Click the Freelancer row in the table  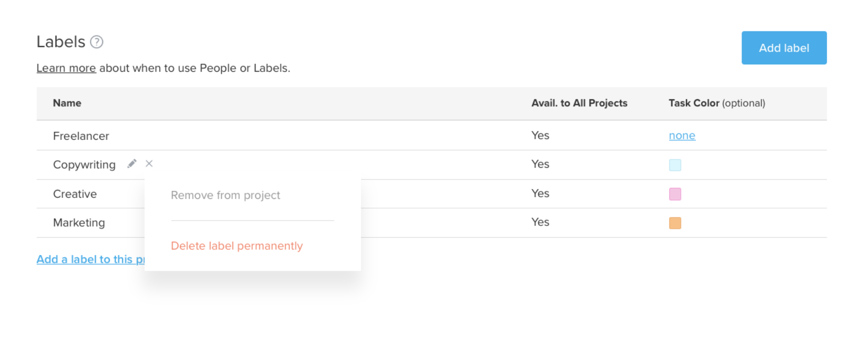[x=81, y=136]
